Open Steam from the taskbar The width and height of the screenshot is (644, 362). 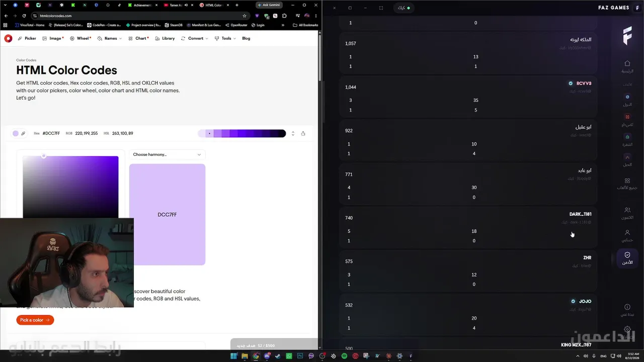(x=278, y=356)
